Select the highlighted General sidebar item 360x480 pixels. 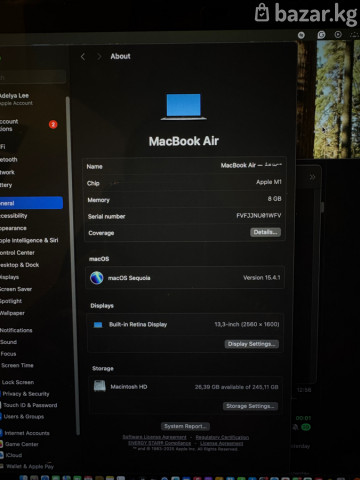tap(31, 203)
